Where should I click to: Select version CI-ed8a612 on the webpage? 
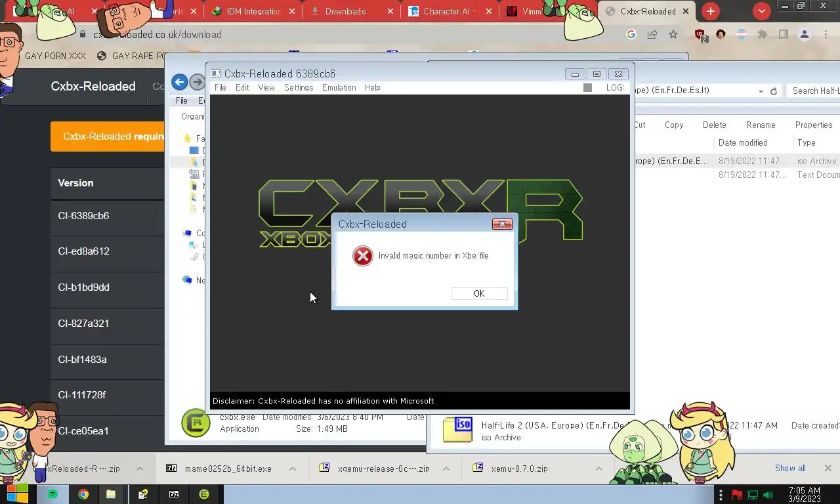pos(83,251)
